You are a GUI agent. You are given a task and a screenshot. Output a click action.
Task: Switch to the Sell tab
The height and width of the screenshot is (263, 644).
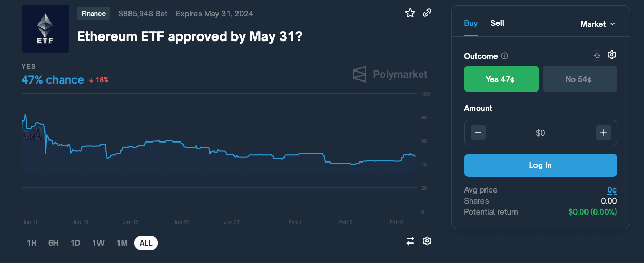coord(498,23)
